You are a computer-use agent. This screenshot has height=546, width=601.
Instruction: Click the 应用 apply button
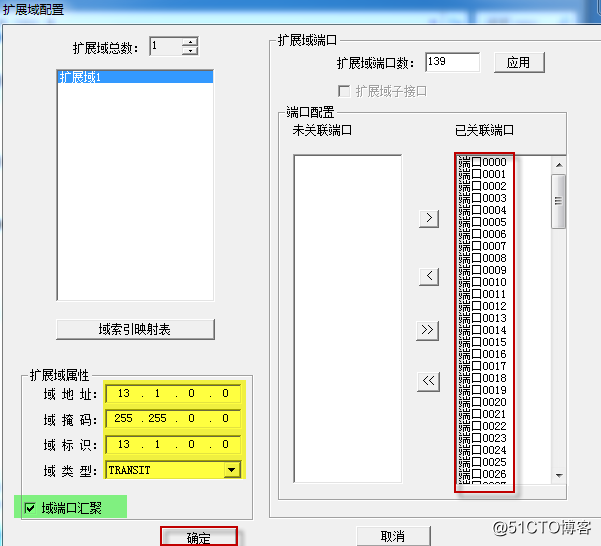[519, 62]
